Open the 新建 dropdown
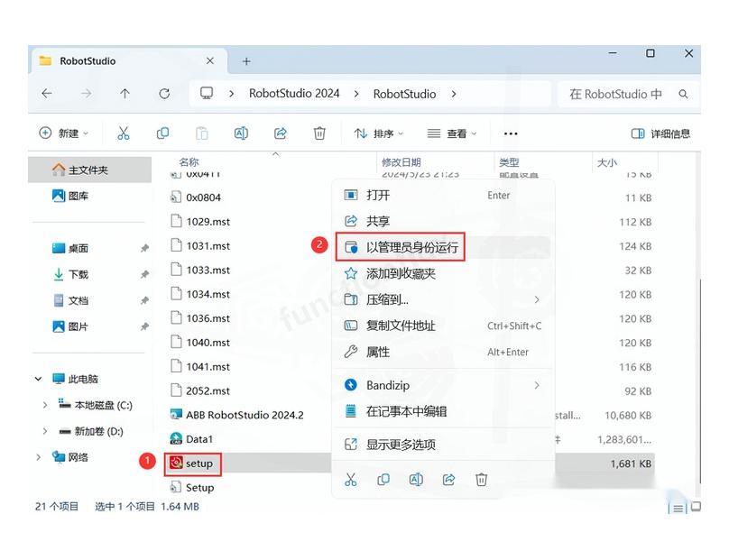The width and height of the screenshot is (729, 560). (64, 133)
